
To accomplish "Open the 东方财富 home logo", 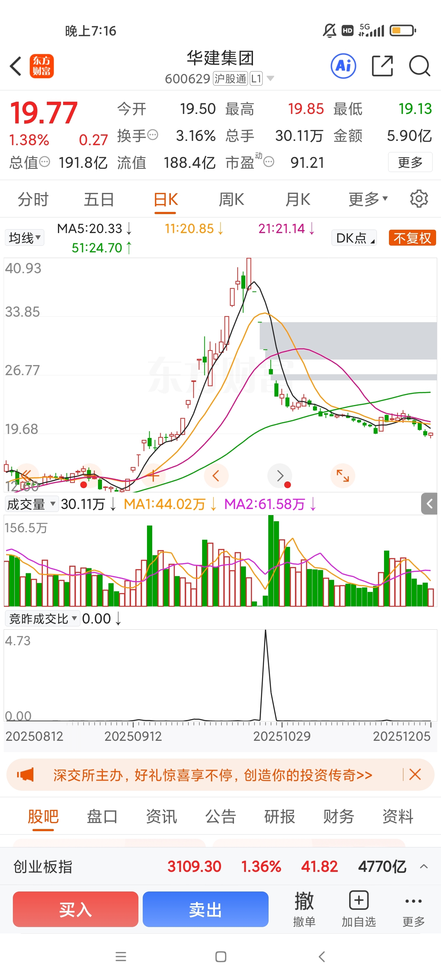I will click(41, 66).
